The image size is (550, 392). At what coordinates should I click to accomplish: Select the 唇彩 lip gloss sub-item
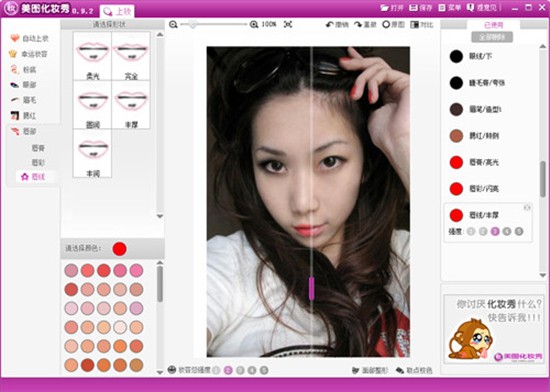(38, 163)
